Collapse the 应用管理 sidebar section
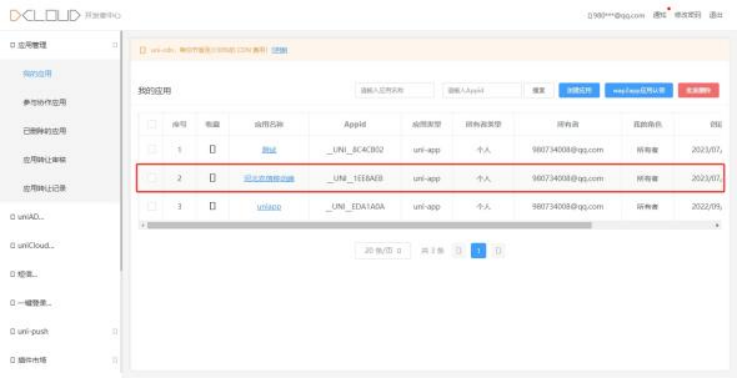This screenshot has height=378, width=737. (x=115, y=45)
